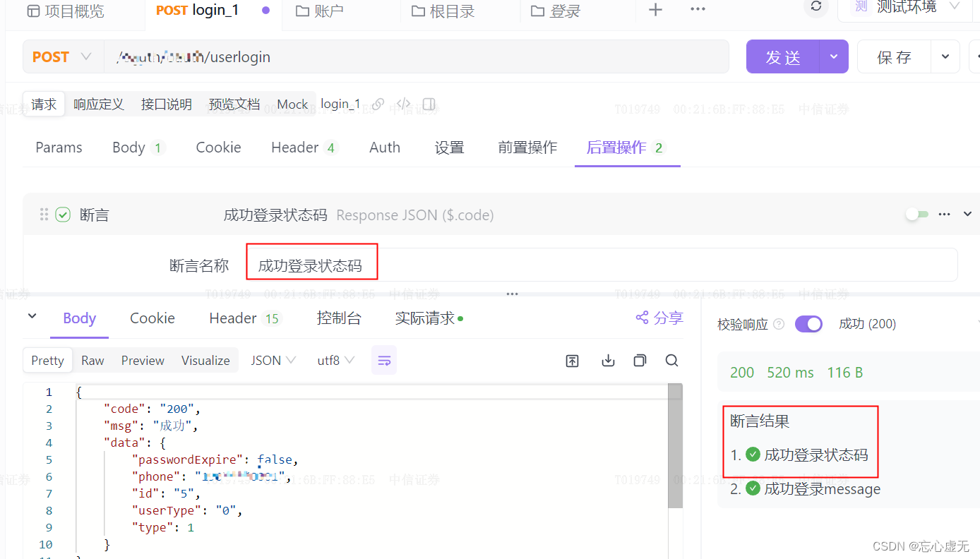Open the JSON format dropdown
The height and width of the screenshot is (559, 980).
273,361
